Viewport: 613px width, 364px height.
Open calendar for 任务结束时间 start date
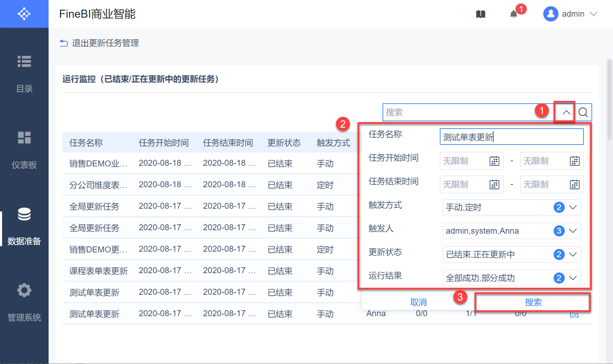pyautogui.click(x=494, y=184)
